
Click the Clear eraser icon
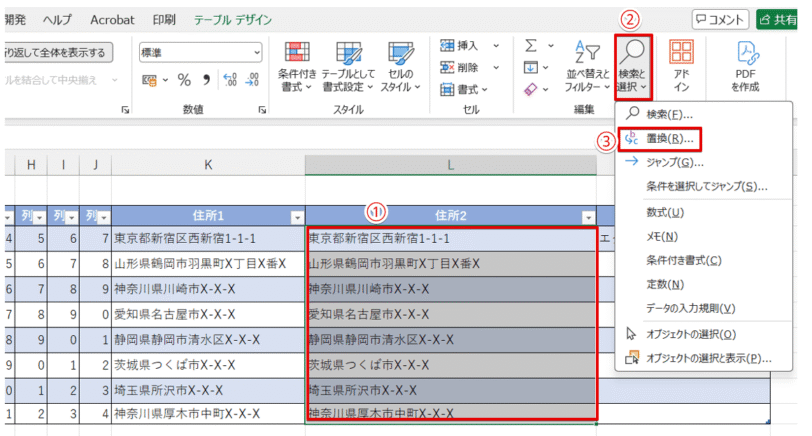(531, 90)
